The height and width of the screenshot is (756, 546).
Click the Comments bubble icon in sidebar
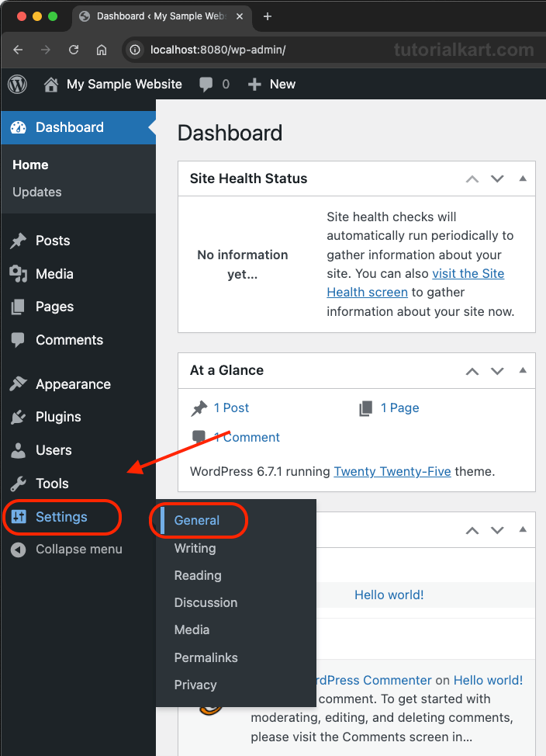coord(18,340)
